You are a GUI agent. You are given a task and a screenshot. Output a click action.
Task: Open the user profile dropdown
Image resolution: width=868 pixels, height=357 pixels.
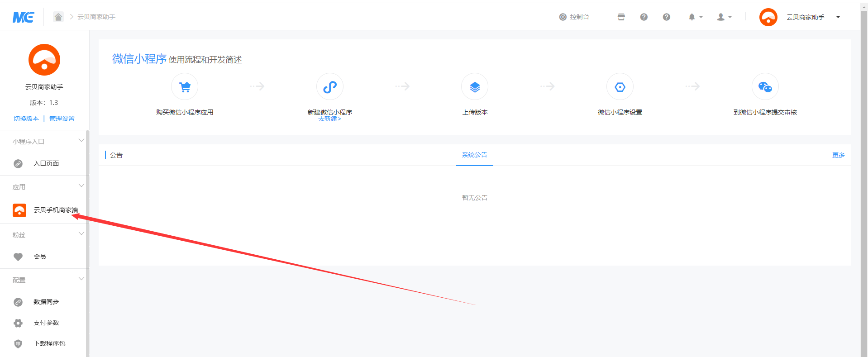724,17
